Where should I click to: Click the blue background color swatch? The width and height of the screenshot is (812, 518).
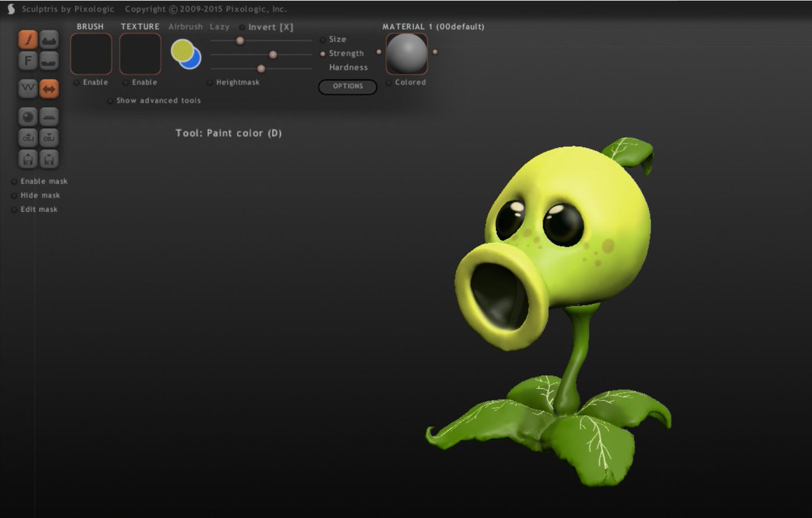pyautogui.click(x=194, y=61)
